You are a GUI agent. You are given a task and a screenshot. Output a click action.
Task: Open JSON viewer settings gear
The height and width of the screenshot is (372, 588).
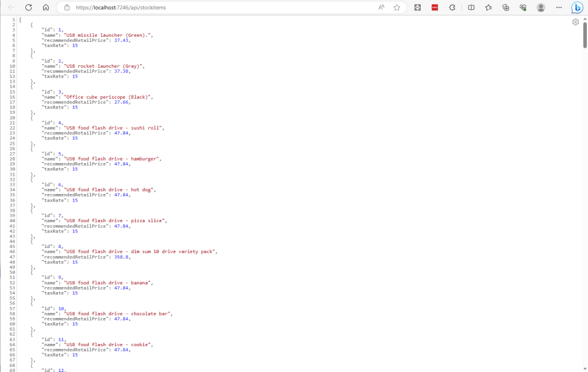pyautogui.click(x=575, y=22)
